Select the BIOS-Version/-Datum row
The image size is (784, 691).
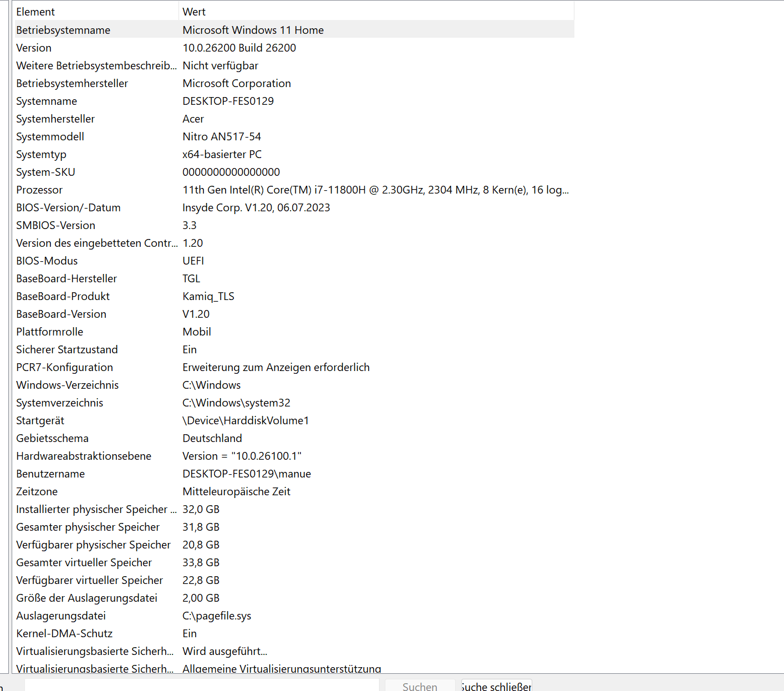[293, 207]
